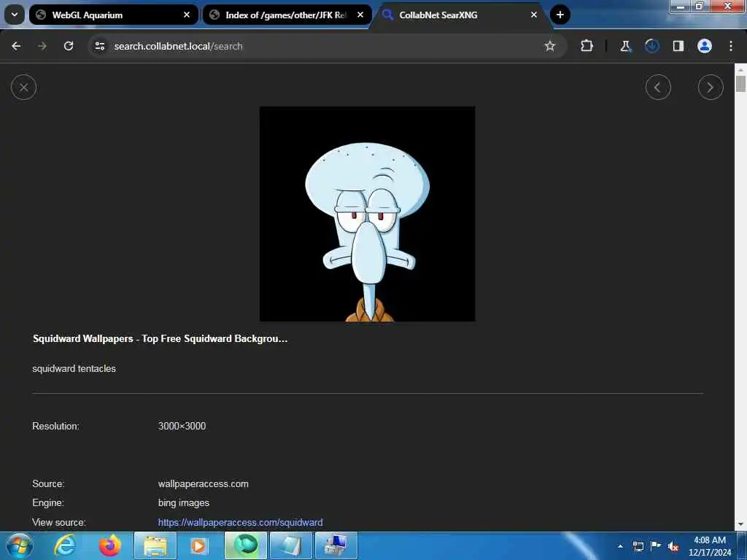Bookmark this page with the star icon
The width and height of the screenshot is (747, 560).
tap(550, 46)
